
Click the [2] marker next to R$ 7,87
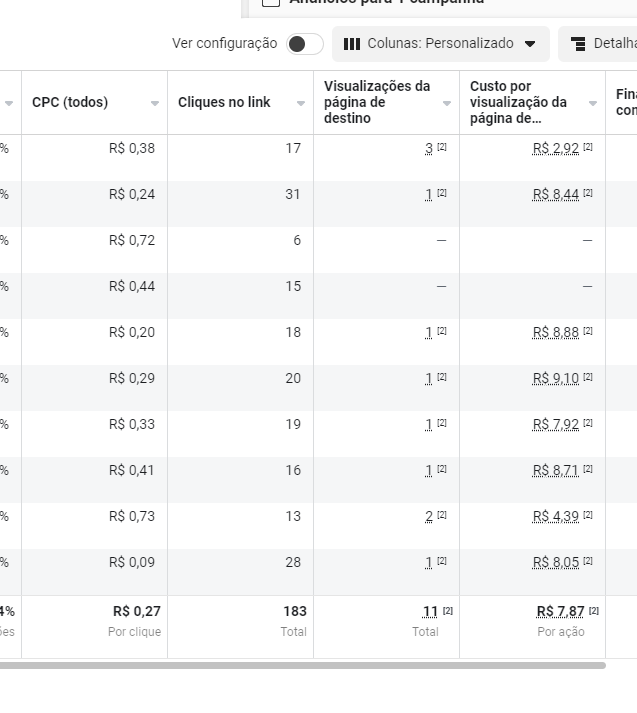594,610
